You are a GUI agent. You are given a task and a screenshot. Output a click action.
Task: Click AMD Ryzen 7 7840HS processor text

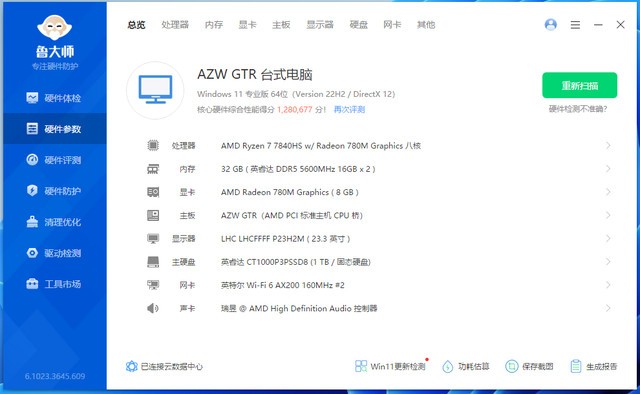(x=321, y=146)
